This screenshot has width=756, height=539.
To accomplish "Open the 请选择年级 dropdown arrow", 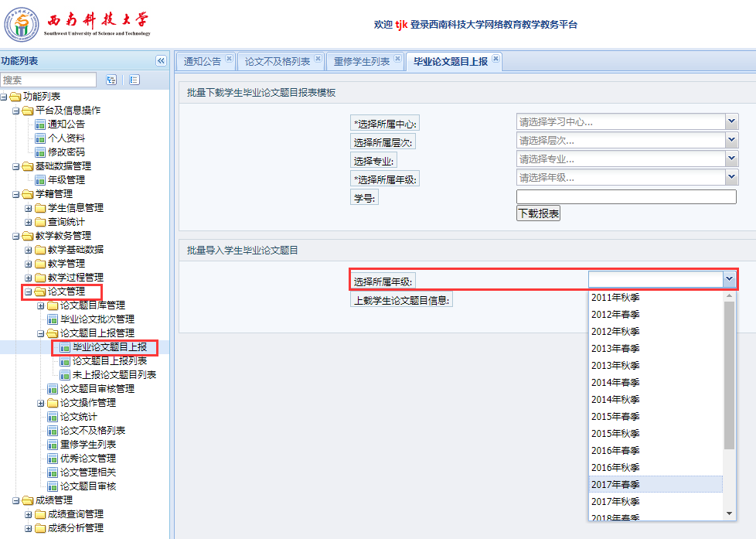I will (x=731, y=178).
